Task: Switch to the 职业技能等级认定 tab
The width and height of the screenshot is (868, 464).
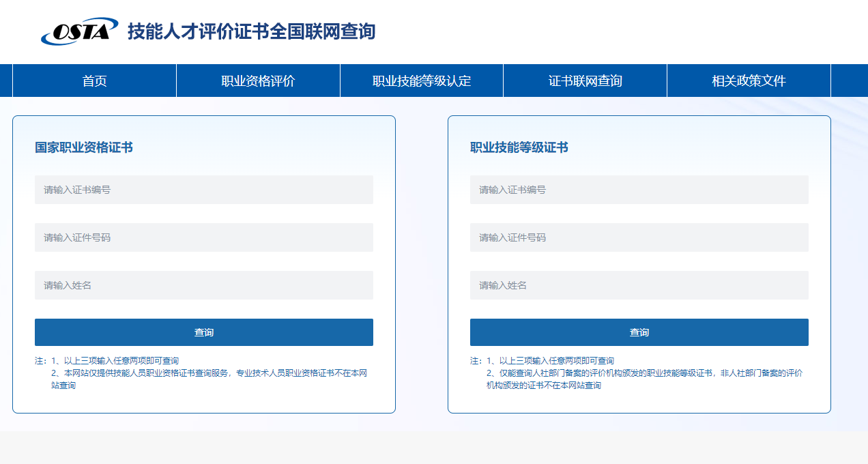Action: point(421,81)
